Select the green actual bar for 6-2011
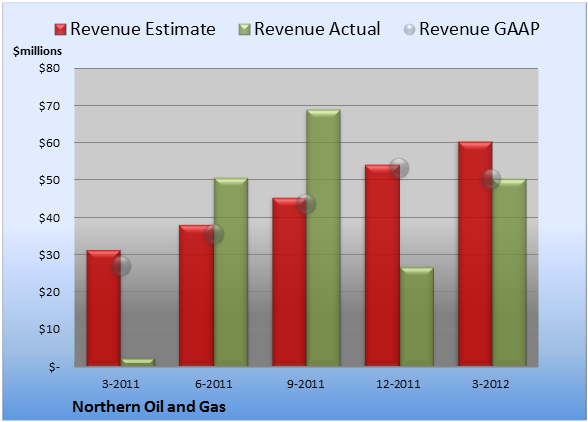 click(231, 272)
